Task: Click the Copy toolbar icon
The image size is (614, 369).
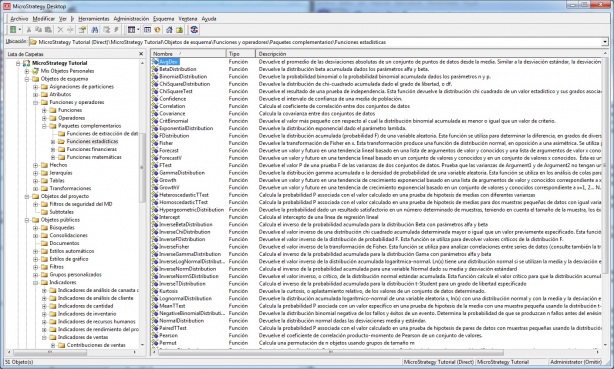Action: pyautogui.click(x=38, y=30)
